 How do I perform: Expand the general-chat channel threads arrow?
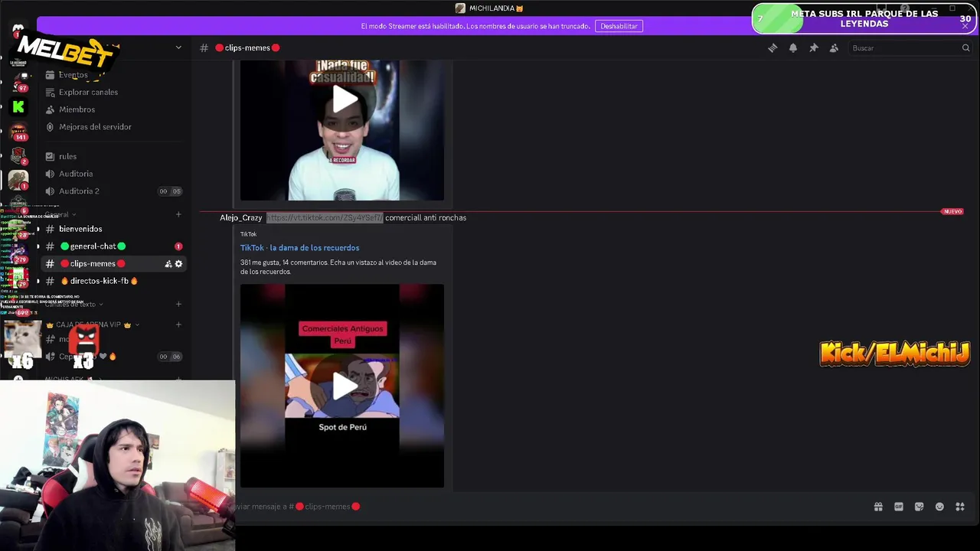(38, 246)
